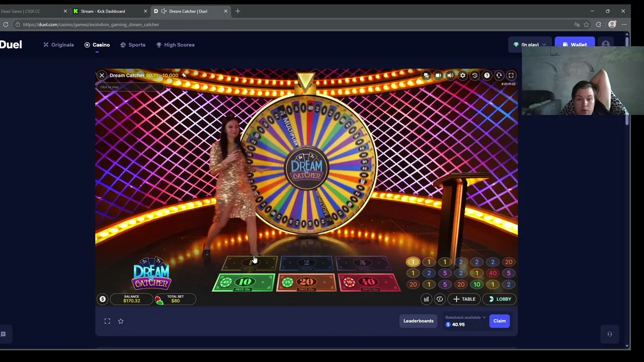644x362 pixels.
Task: Click the $170.32 balance display
Action: (x=131, y=299)
